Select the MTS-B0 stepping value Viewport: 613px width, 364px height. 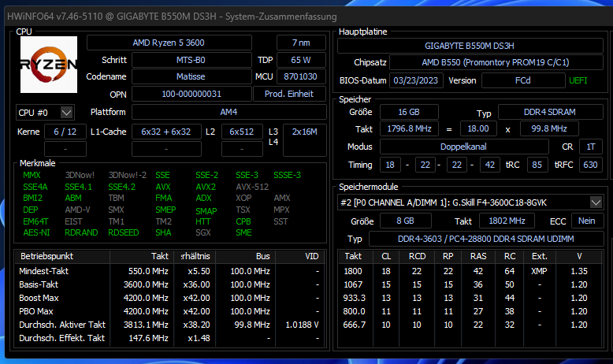(191, 60)
